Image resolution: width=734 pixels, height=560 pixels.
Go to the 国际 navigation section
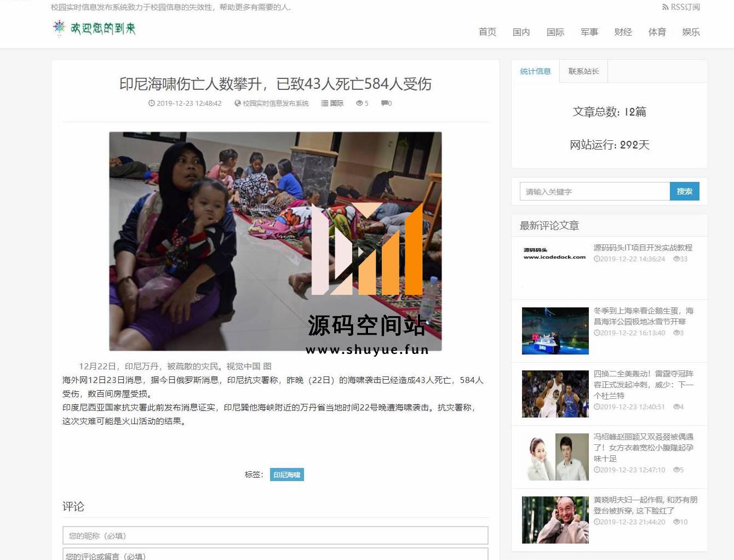click(x=555, y=32)
